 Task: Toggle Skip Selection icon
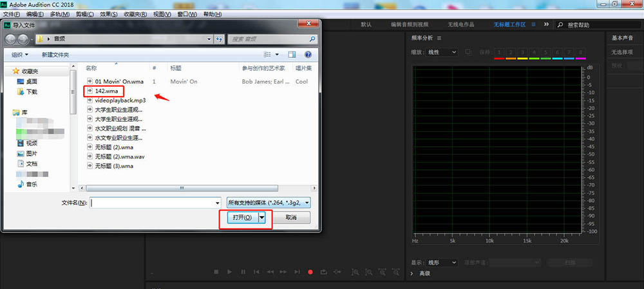coord(337,272)
